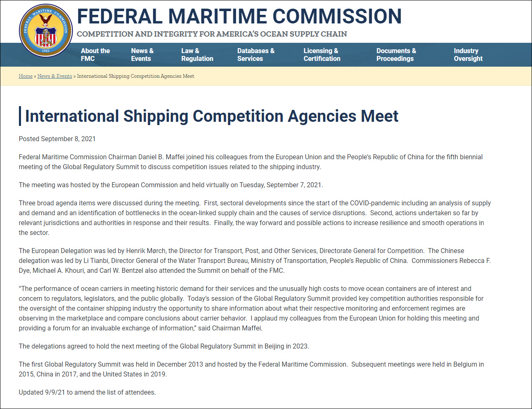Click the Federal Maritime Commission site title
Viewport: 532px width, 409px height.
239,16
